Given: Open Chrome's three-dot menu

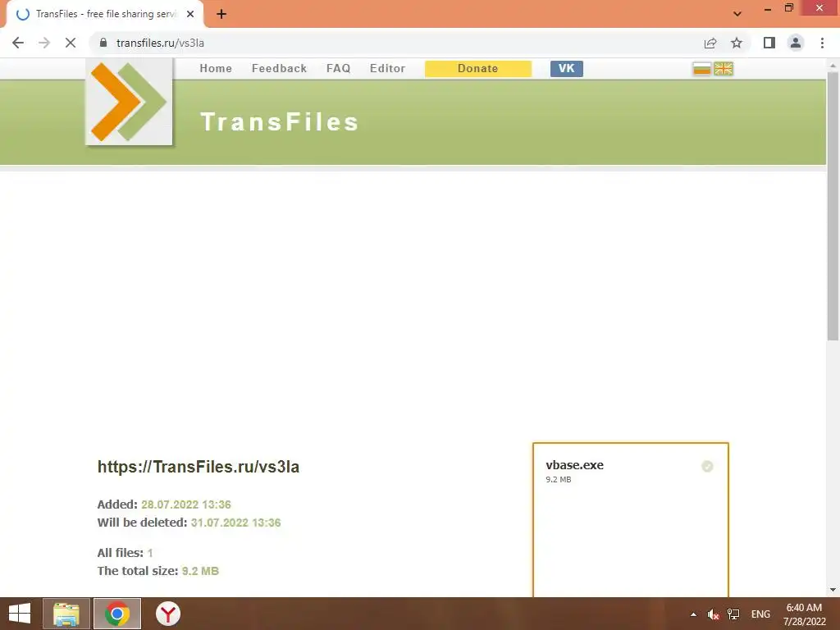Looking at the screenshot, I should (x=822, y=43).
